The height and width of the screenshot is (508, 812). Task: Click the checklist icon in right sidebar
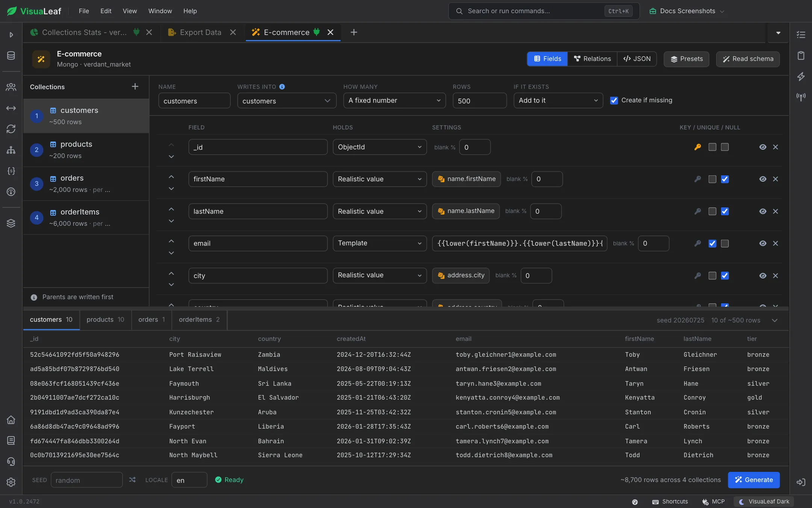(x=801, y=35)
